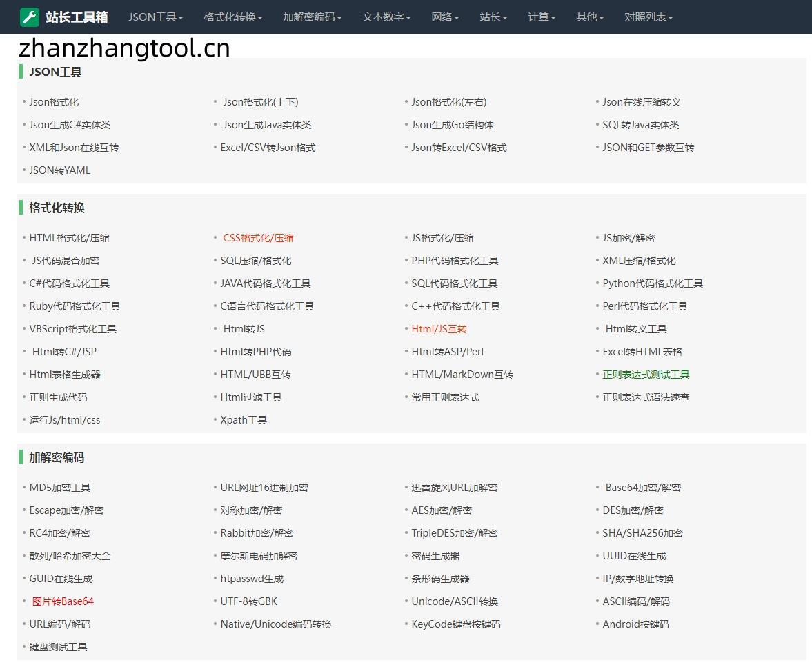
Task: Open JSON转YAML tool
Action: [x=59, y=170]
